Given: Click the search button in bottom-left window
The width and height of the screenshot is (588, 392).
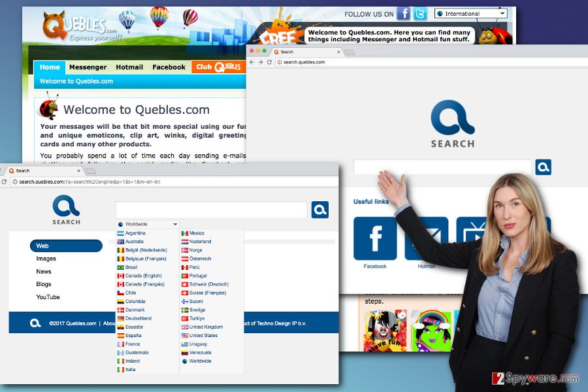Looking at the screenshot, I should click(320, 210).
